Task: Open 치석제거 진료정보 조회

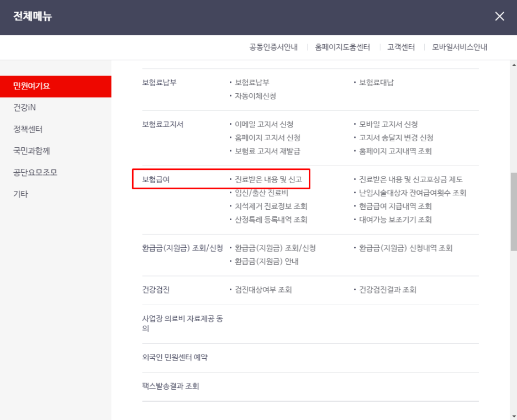Action: point(271,206)
